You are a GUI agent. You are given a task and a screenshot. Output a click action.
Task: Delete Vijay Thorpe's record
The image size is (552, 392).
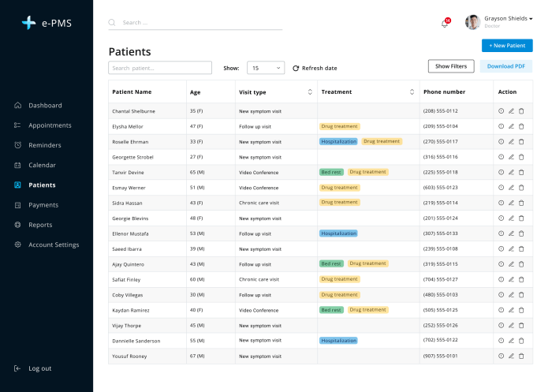tap(521, 326)
